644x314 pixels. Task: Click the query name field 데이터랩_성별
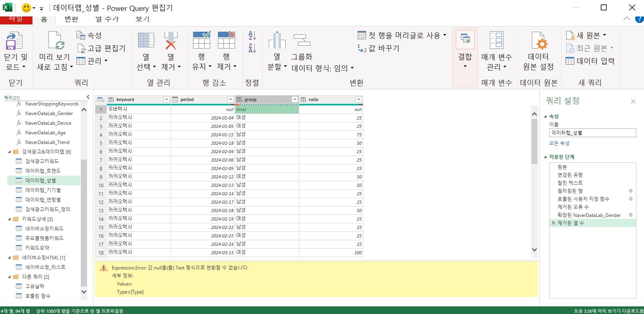[x=592, y=133]
